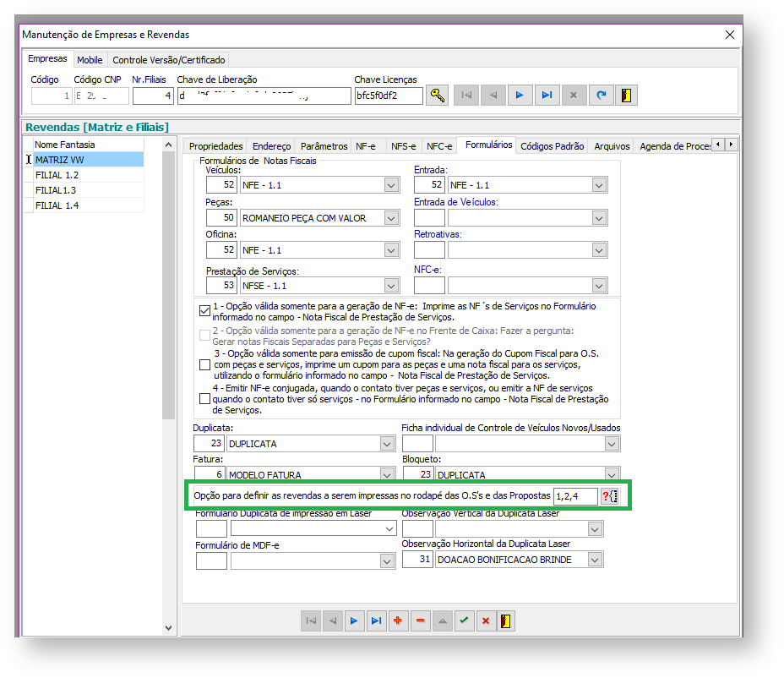Go to last record in bottom navigator

point(376,621)
